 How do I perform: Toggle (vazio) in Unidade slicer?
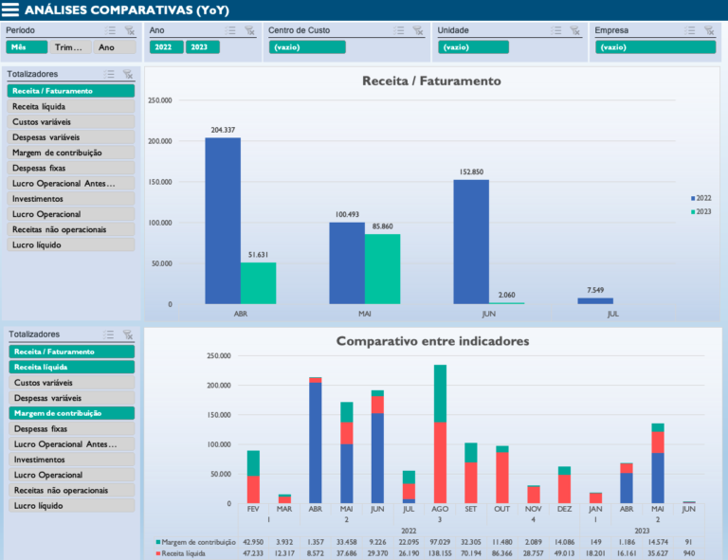pyautogui.click(x=473, y=47)
